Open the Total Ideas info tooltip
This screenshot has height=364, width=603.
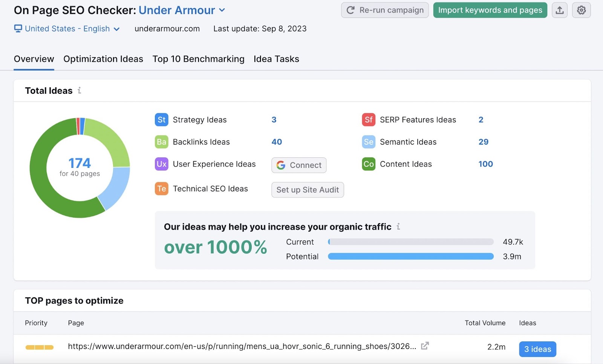[x=79, y=90]
